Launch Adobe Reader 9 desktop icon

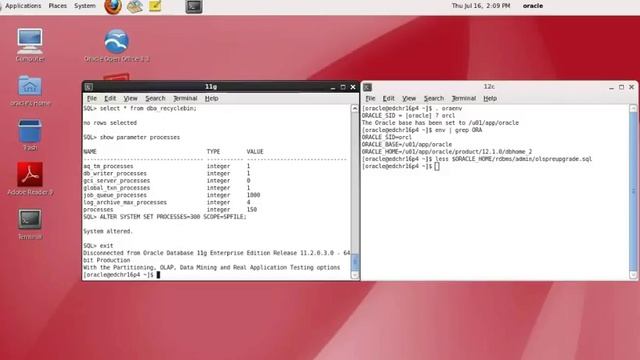click(30, 179)
